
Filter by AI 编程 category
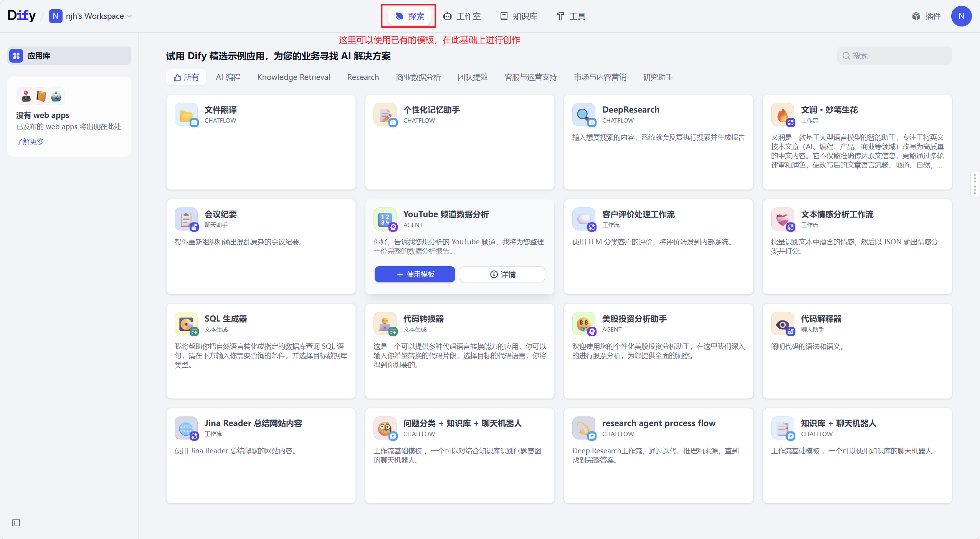pos(228,77)
